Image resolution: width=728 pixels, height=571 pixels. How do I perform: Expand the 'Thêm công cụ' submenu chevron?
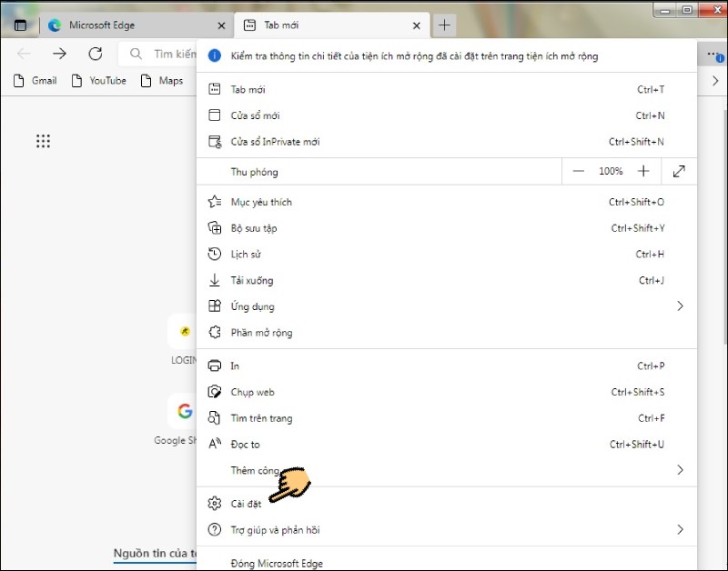[680, 470]
